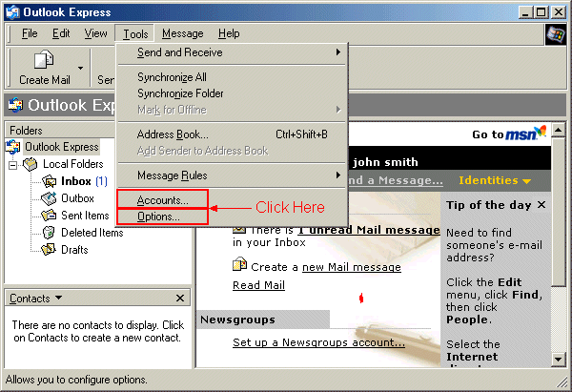Open the Identities dropdown
This screenshot has width=572, height=392.
pos(495,180)
